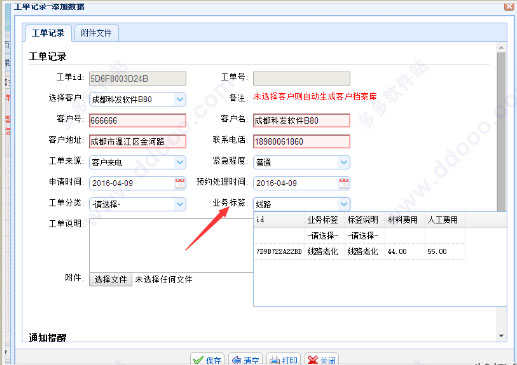The image size is (517, 365).
Task: Select the -请选择- row in 业务标签 list
Action: [x=359, y=236]
